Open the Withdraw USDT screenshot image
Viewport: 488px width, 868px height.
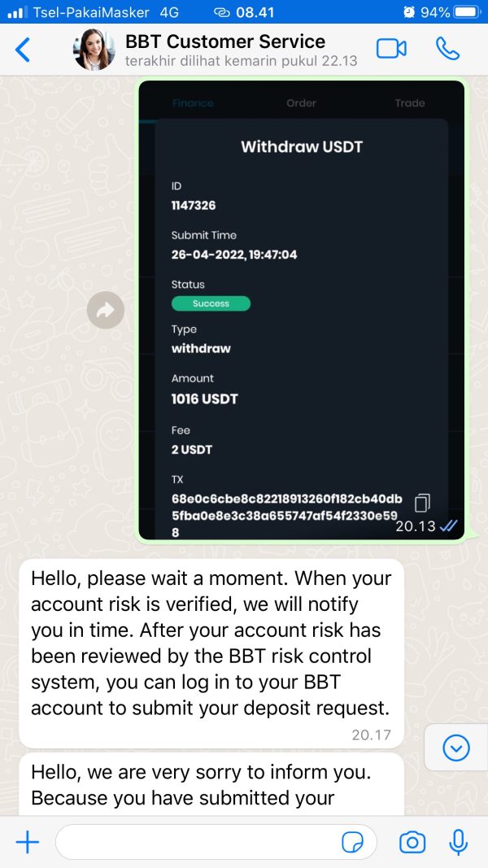point(302,310)
